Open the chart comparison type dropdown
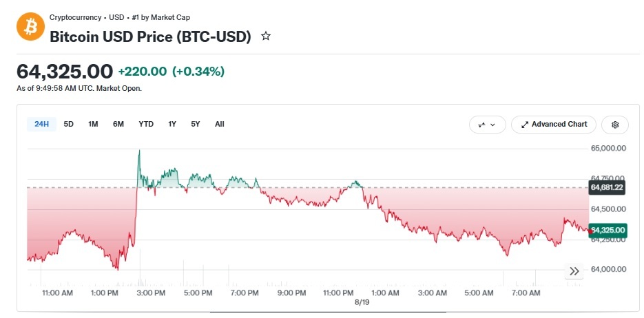 click(488, 125)
